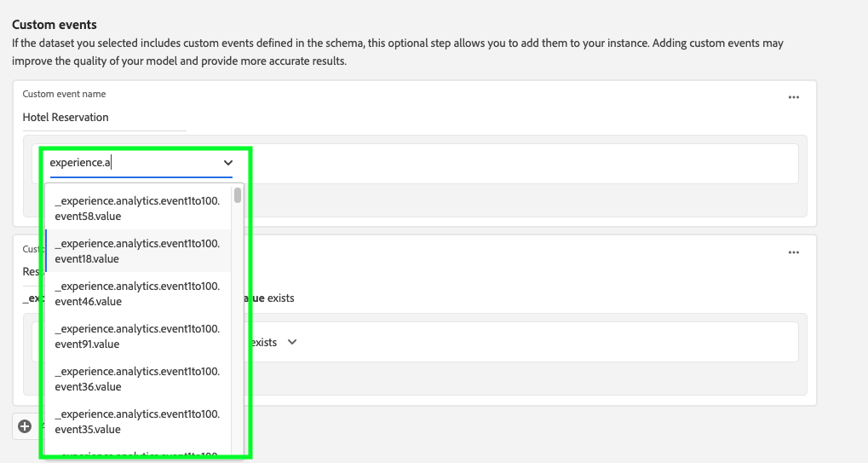868x463 pixels.
Task: Open the exists operator dropdown
Action: point(266,342)
